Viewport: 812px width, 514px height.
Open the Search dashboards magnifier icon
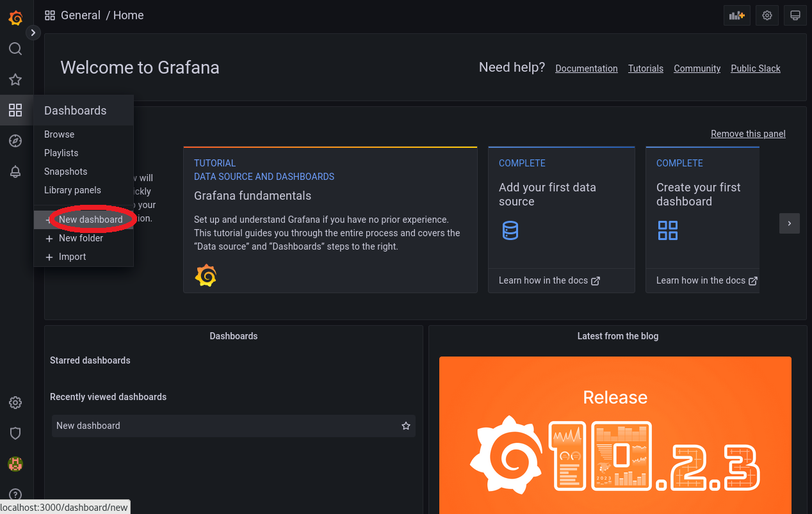tap(15, 49)
